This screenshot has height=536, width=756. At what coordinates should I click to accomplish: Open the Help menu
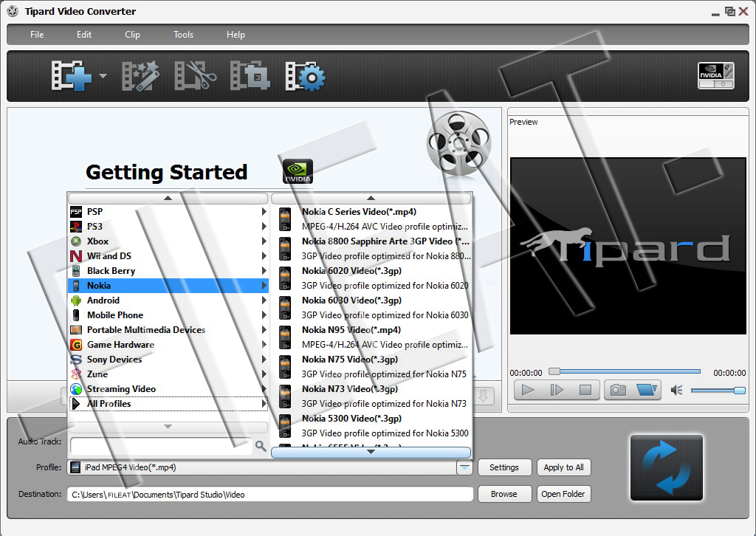(236, 35)
